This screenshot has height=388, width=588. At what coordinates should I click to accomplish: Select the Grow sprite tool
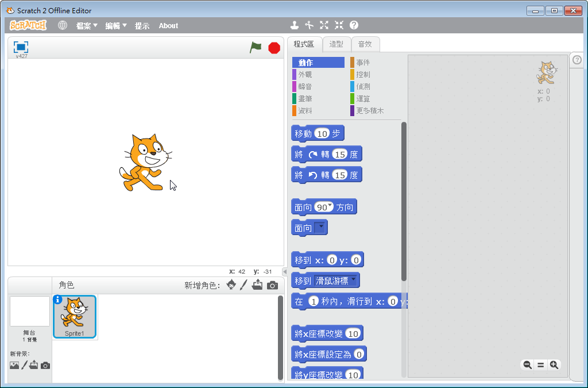tap(324, 25)
